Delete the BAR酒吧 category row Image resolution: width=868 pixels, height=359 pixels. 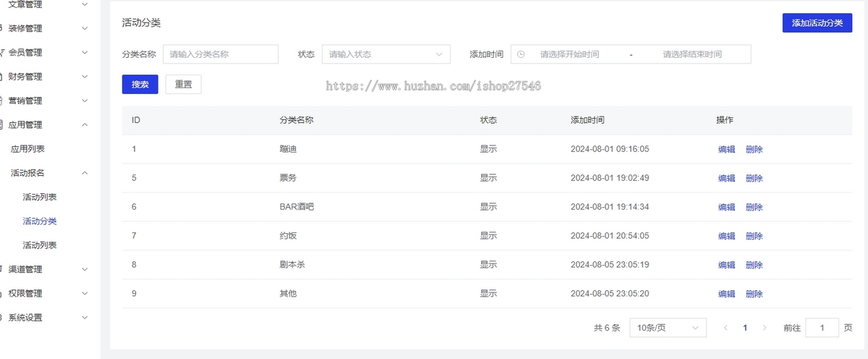[754, 207]
